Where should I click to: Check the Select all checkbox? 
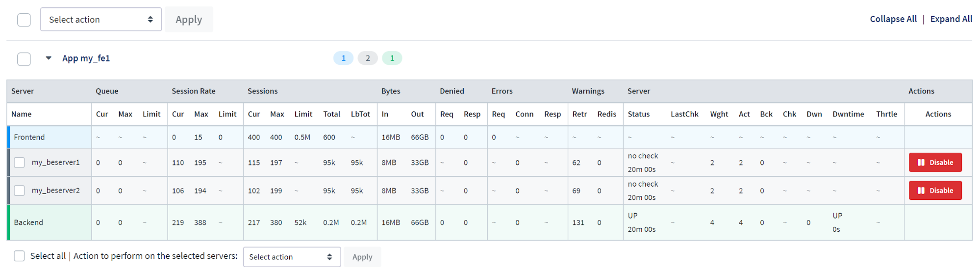tap(19, 256)
